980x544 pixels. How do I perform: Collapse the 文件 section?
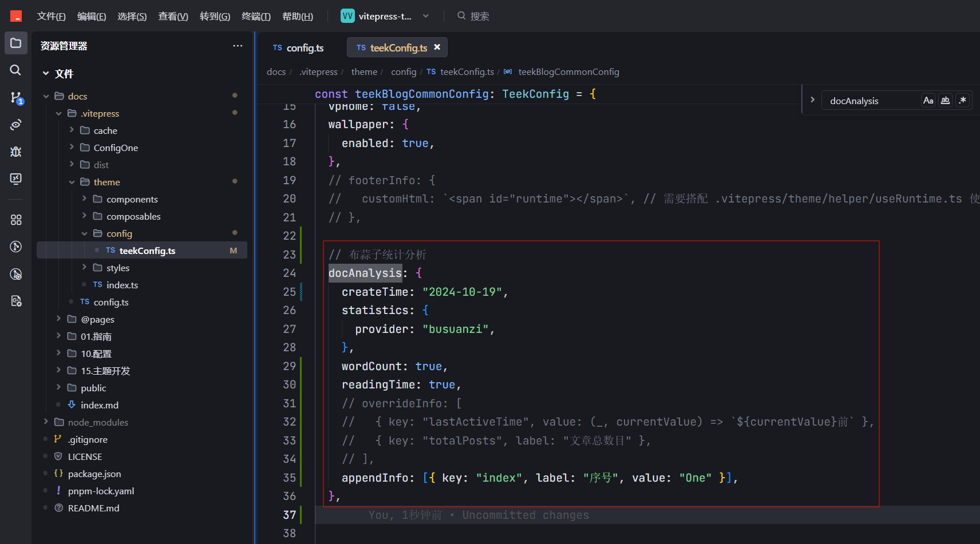46,73
